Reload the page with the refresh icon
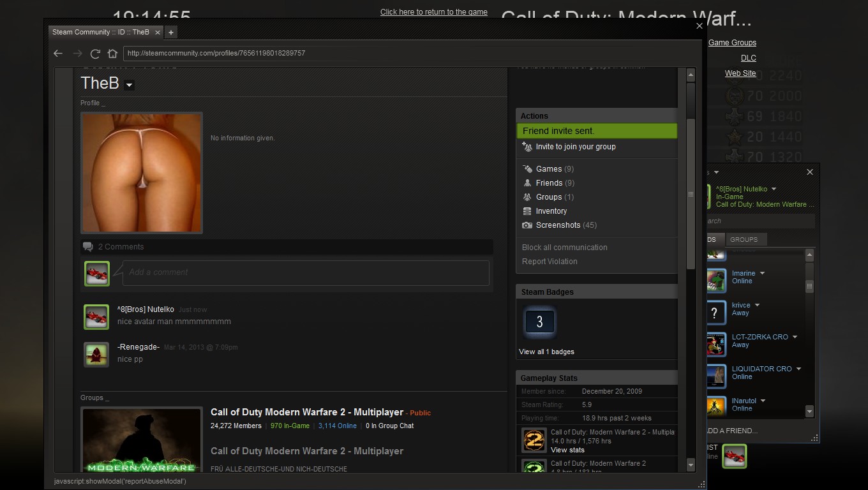The image size is (868, 490). [95, 54]
